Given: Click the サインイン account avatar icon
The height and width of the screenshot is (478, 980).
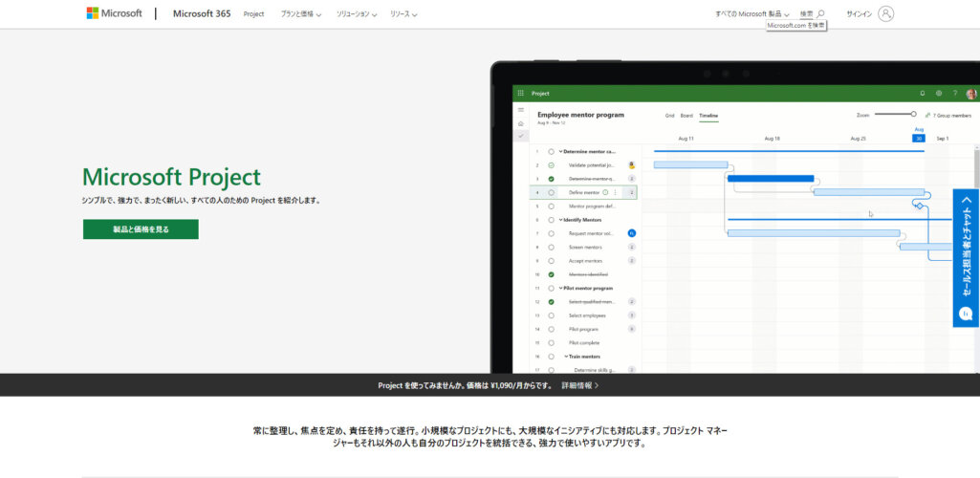Looking at the screenshot, I should 885,13.
